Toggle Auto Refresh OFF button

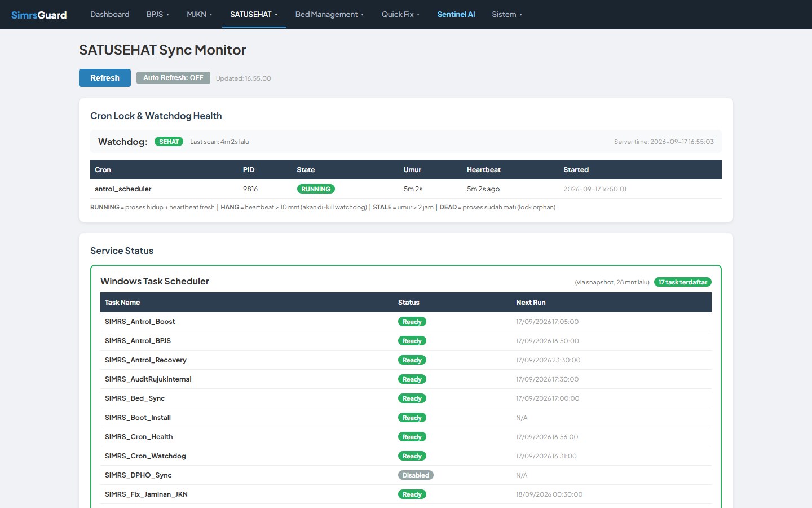173,78
